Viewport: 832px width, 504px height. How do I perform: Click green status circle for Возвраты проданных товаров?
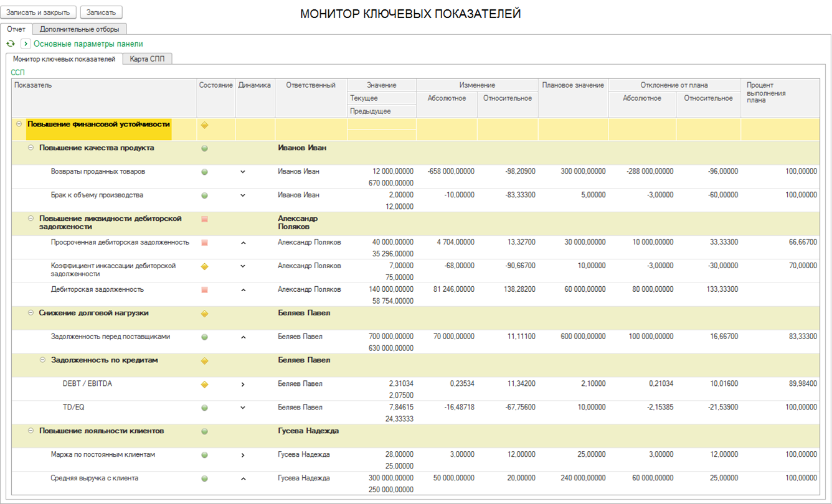[204, 172]
